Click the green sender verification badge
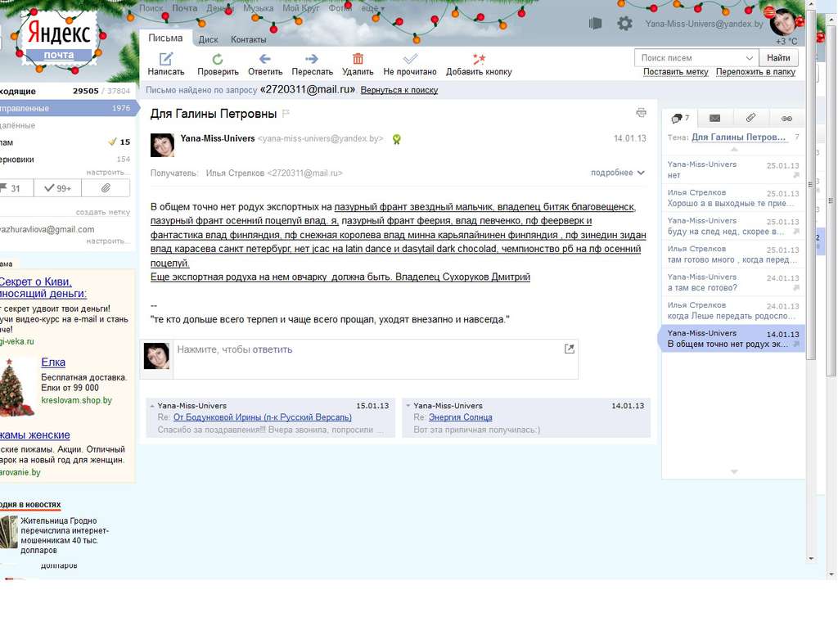 tap(397, 139)
